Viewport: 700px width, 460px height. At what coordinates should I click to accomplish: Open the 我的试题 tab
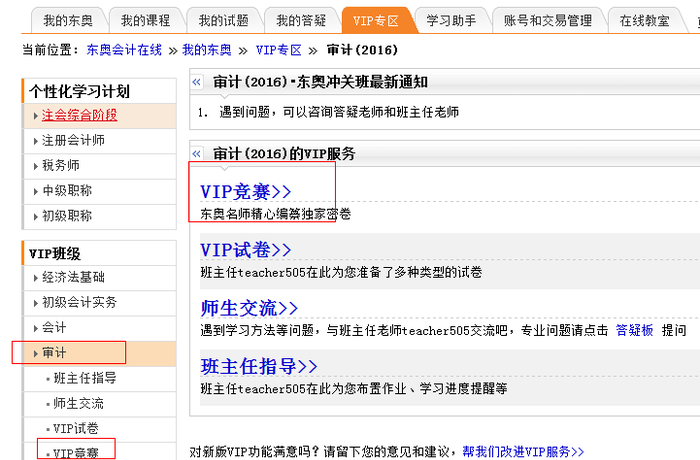pyautogui.click(x=222, y=19)
